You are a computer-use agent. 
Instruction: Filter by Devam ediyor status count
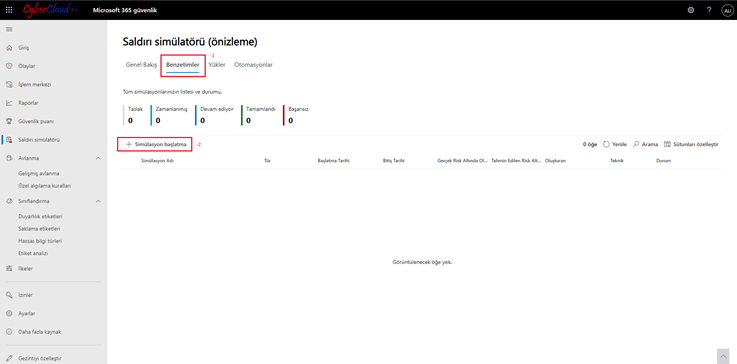tap(215, 115)
